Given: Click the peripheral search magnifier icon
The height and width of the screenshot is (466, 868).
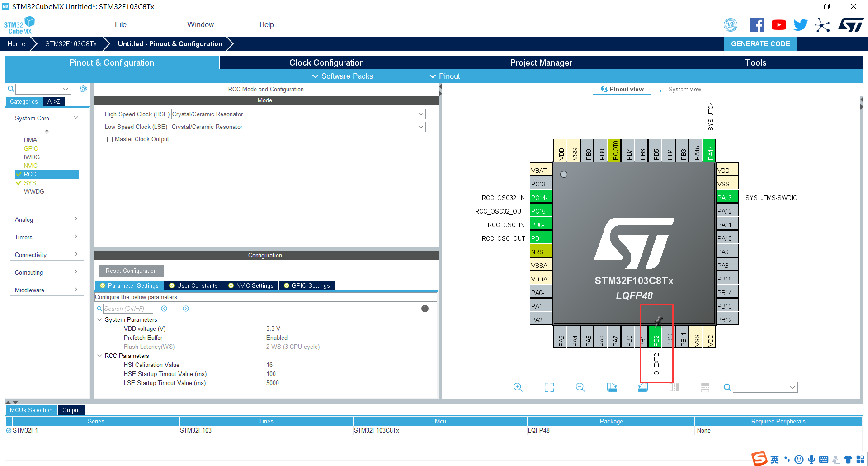Looking at the screenshot, I should point(11,89).
